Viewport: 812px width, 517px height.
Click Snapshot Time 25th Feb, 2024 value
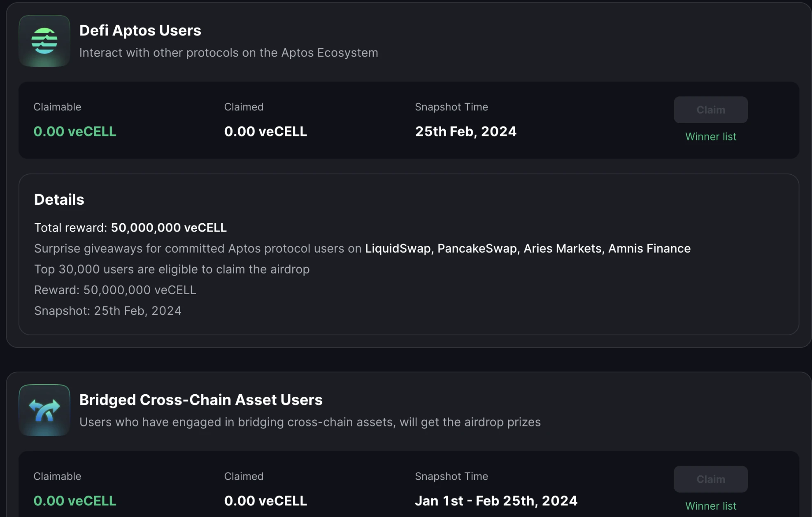465,131
